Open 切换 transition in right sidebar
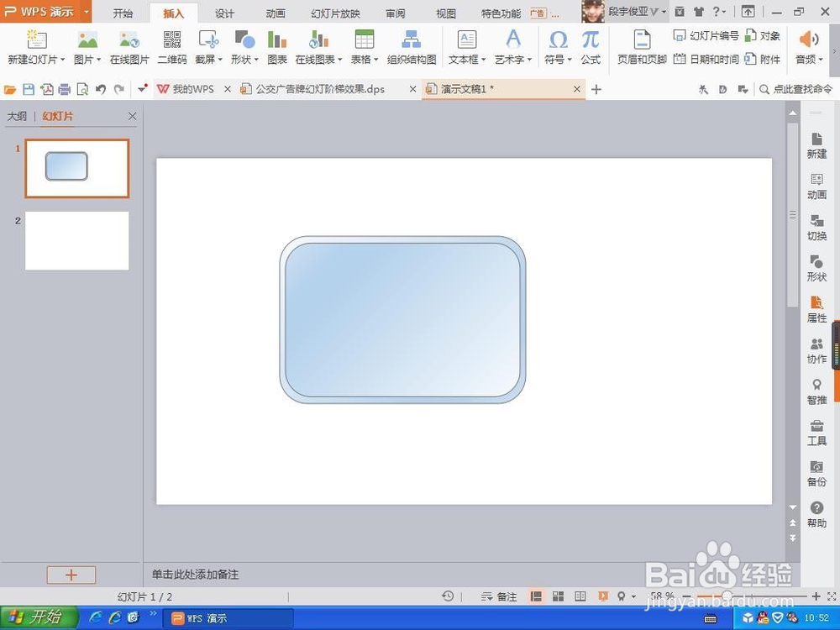 (816, 228)
